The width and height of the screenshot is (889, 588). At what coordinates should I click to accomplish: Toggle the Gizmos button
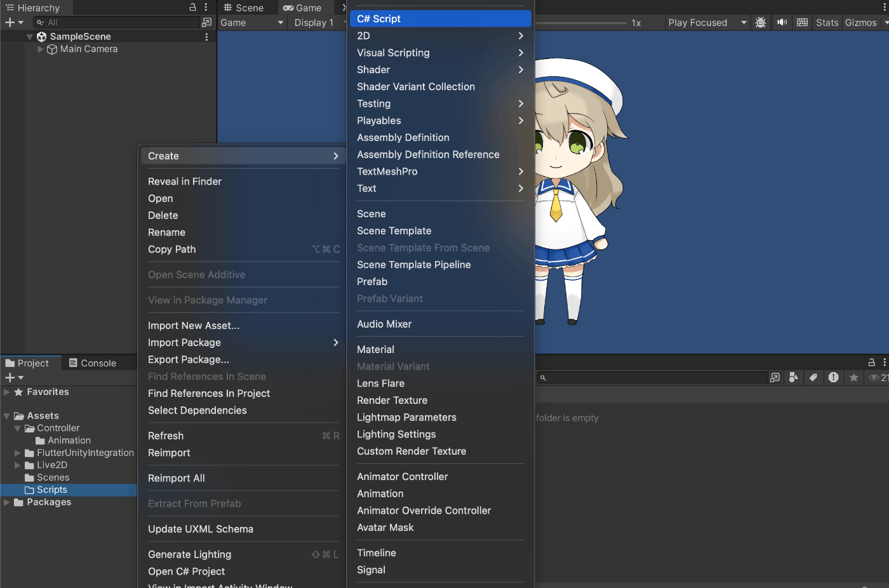click(860, 22)
